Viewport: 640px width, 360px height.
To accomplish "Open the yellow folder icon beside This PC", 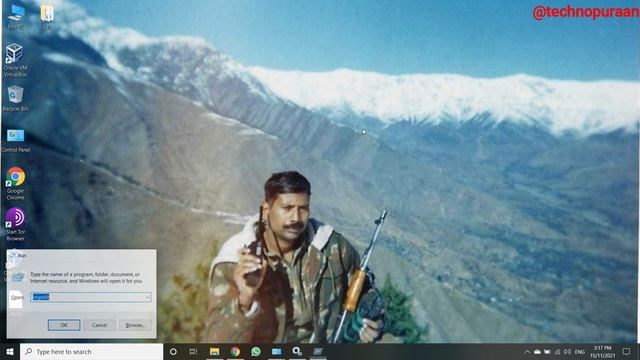I will pos(47,16).
